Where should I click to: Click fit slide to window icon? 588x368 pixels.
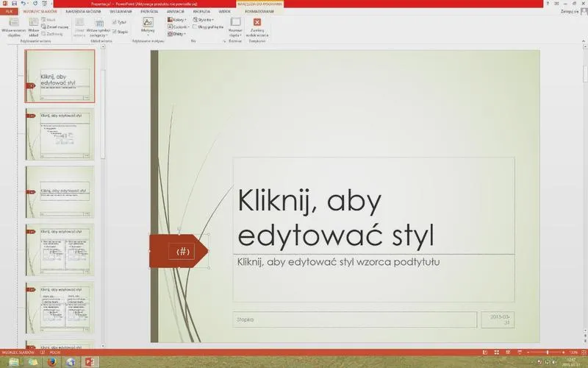(584, 353)
